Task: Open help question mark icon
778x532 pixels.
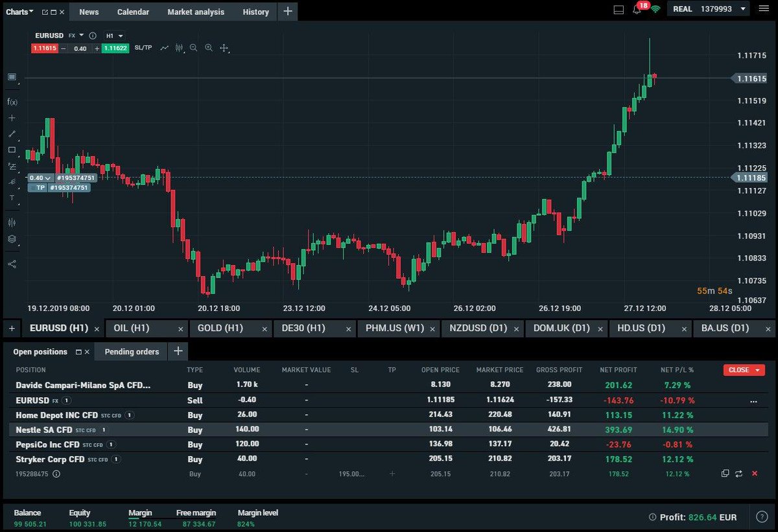Action: click(x=762, y=517)
